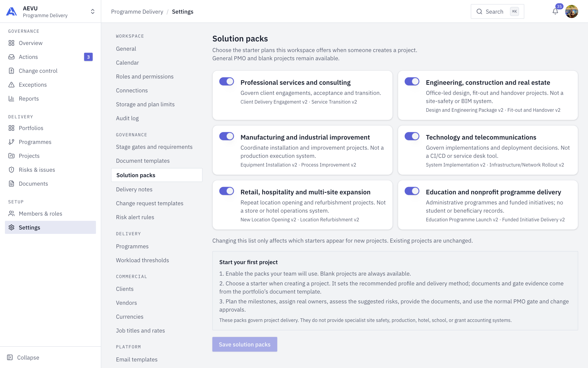Click the Actions inbox icon
The height and width of the screenshot is (368, 588).
(11, 57)
